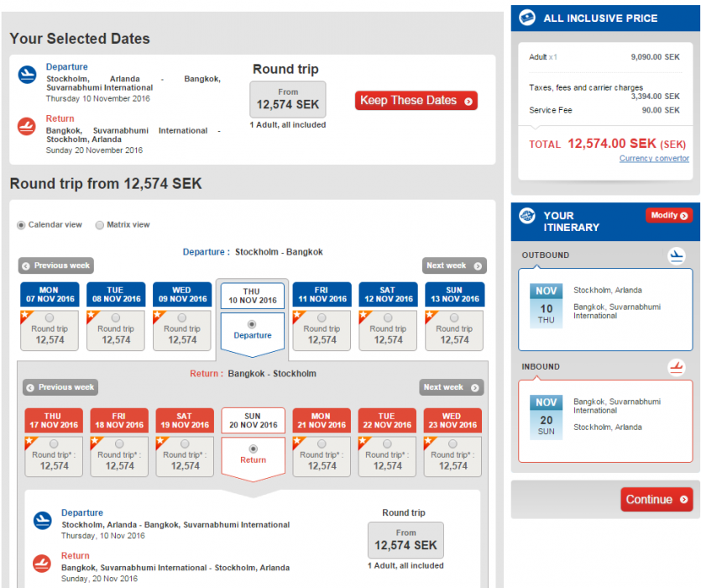The image size is (701, 588).
Task: Select the Calendar view radio button
Action: click(21, 225)
